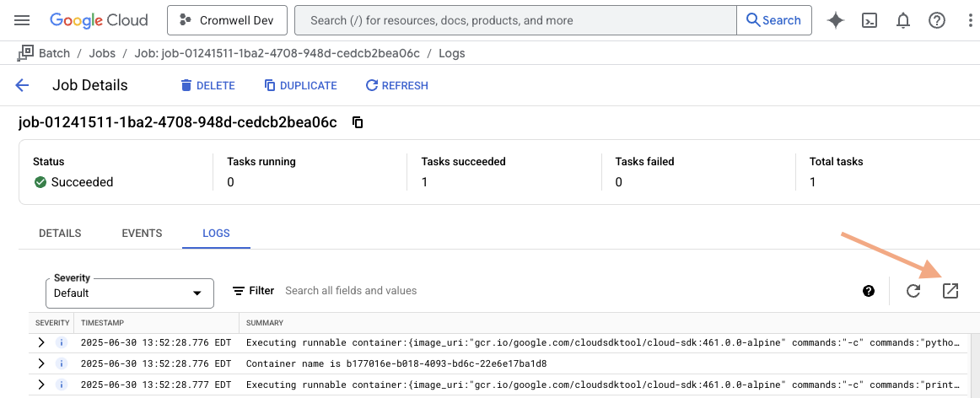Activate the Cloud Shell terminal icon
Image resolution: width=980 pixels, height=398 pixels.
870,20
